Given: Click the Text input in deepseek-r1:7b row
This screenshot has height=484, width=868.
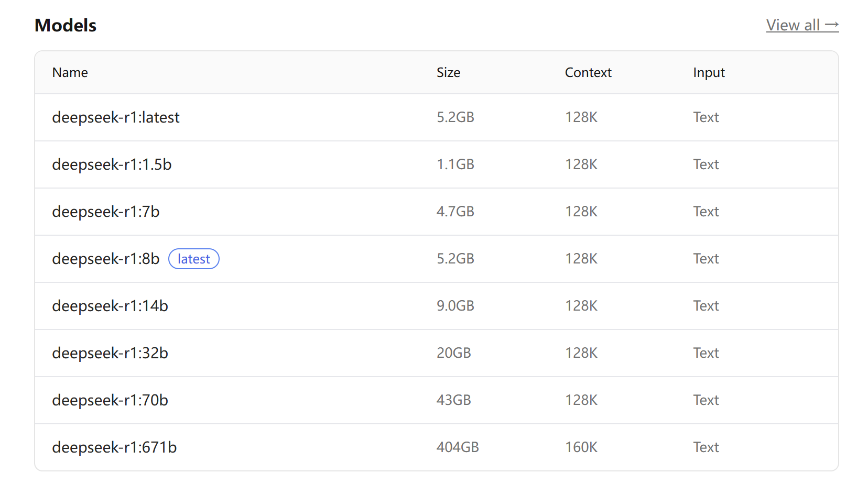Looking at the screenshot, I should (x=706, y=212).
